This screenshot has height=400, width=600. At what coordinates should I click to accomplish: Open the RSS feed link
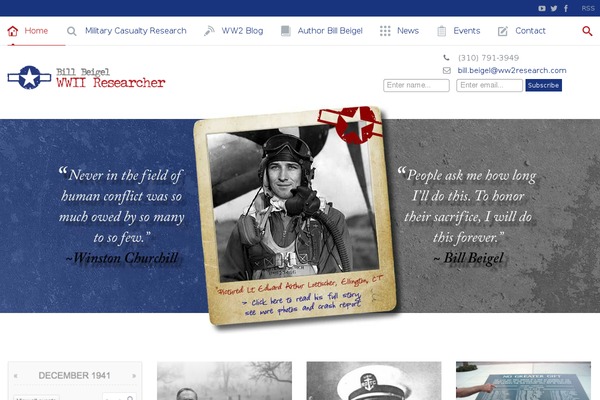pos(588,8)
